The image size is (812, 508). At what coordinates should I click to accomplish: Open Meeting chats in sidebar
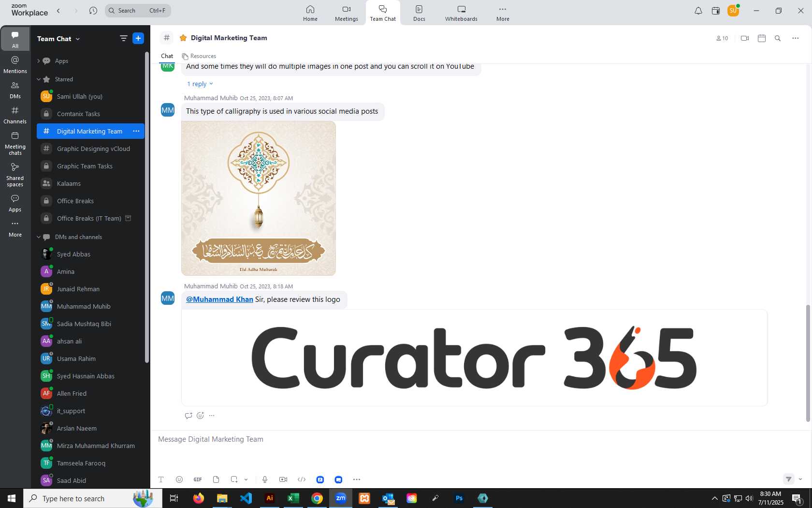15,143
